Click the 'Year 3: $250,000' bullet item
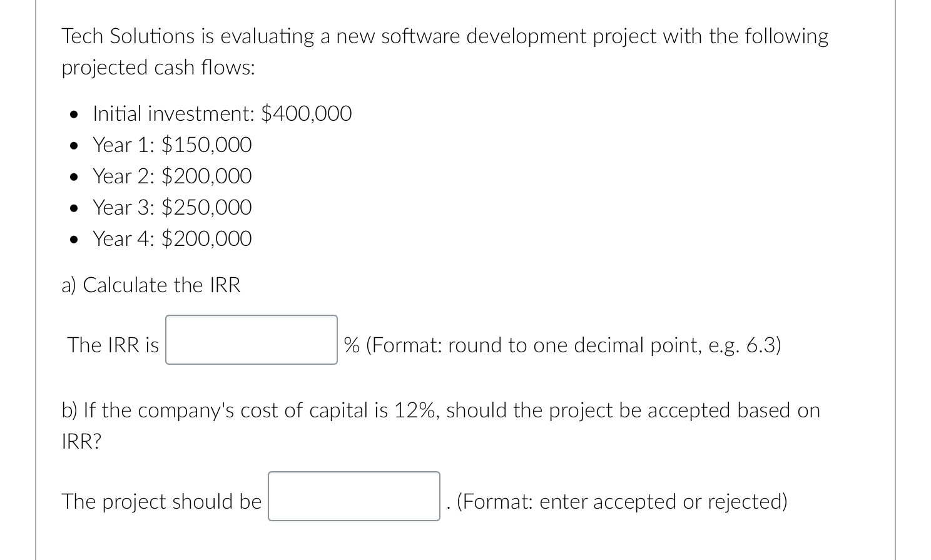Image resolution: width=931 pixels, height=560 pixels. point(171,207)
